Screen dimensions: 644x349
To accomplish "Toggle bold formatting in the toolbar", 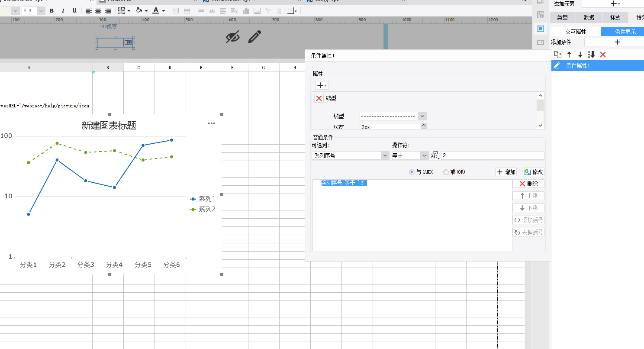I will 52,11.
